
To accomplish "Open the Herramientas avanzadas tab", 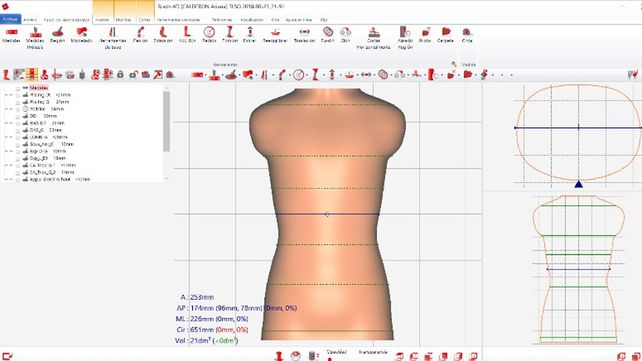I will pos(179,20).
